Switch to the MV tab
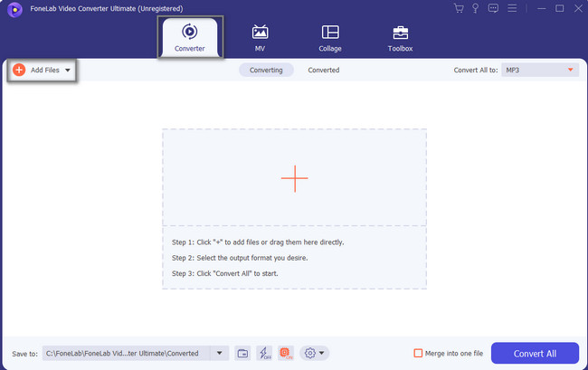This screenshot has height=370, width=588. tap(260, 38)
